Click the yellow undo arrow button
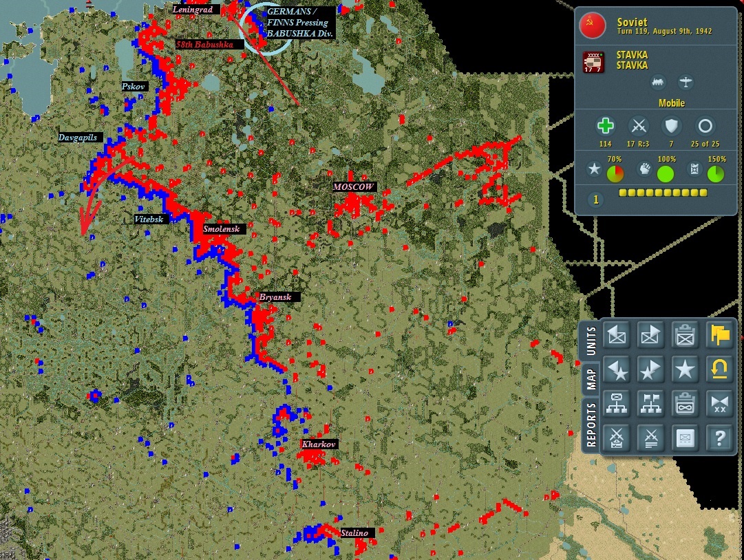The height and width of the screenshot is (560, 744). [x=719, y=369]
